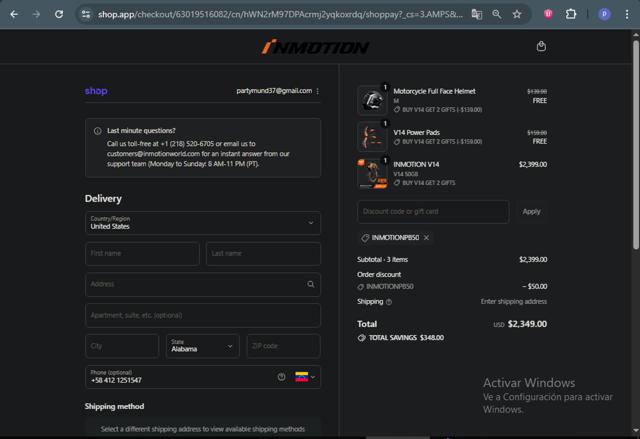Click the info icon beside Last minute questions
640x439 pixels.
click(x=98, y=131)
